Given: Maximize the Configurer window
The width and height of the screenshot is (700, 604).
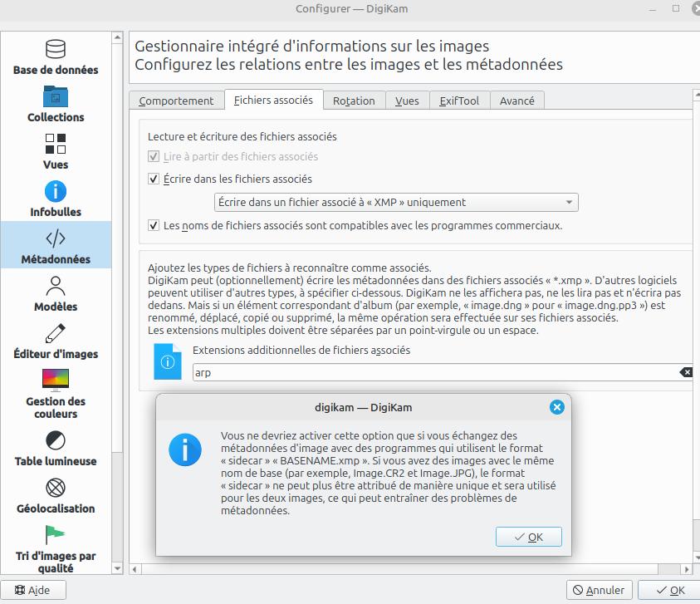Looking at the screenshot, I should click(676, 8).
